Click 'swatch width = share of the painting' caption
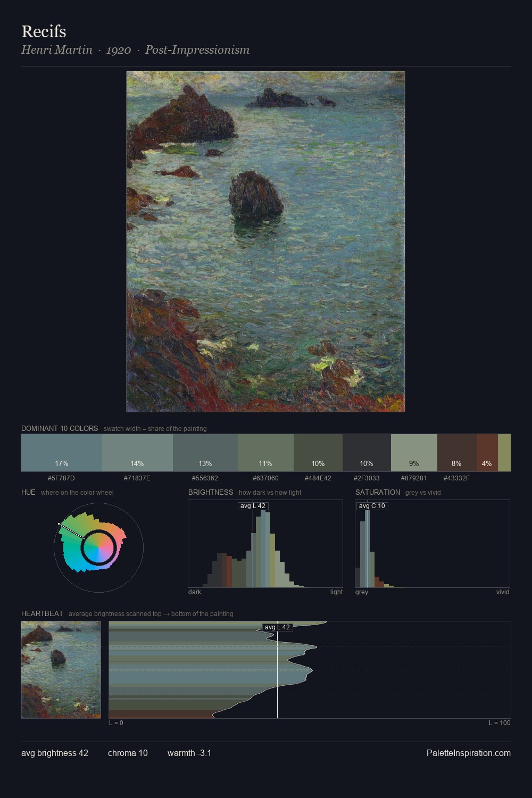This screenshot has height=798, width=532. click(155, 429)
